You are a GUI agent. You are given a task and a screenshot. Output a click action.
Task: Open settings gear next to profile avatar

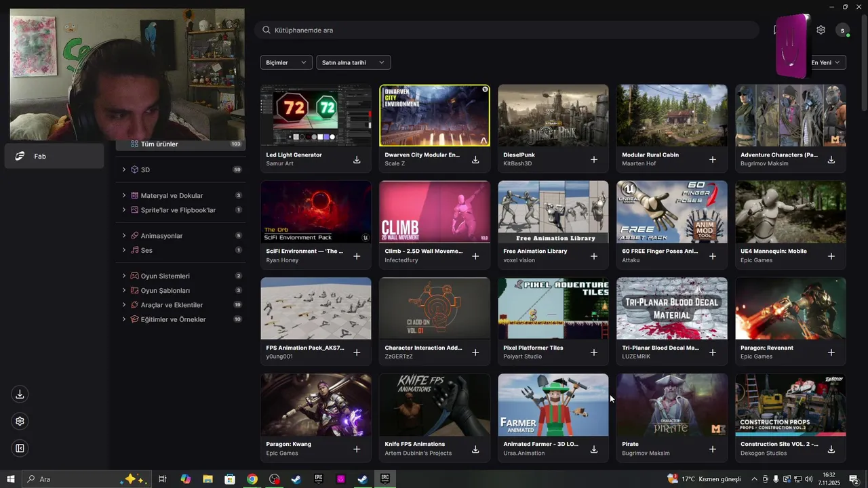click(821, 30)
